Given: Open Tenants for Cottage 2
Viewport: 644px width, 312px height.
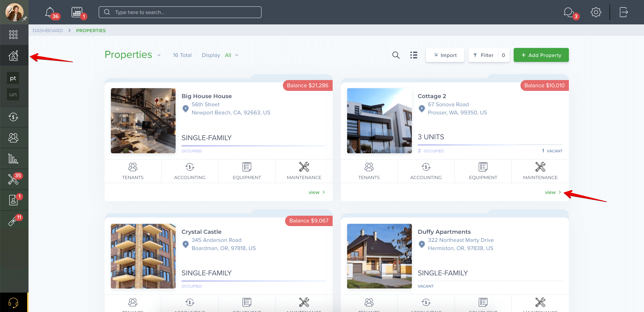Looking at the screenshot, I should tap(369, 171).
